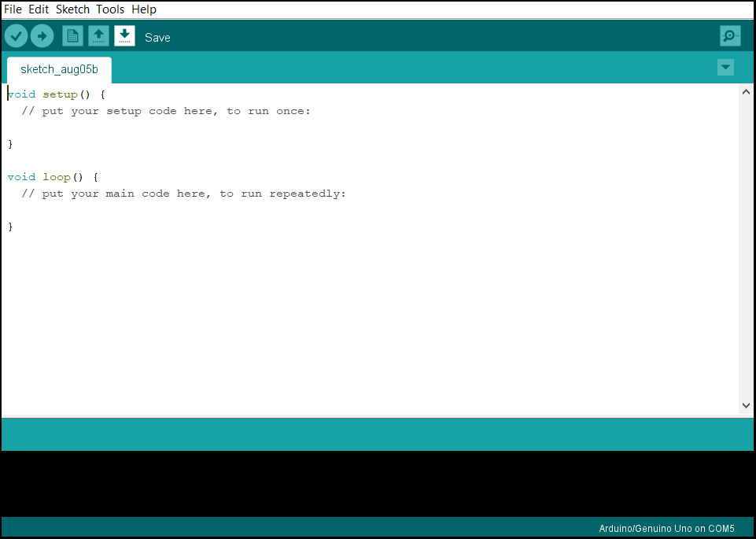
Task: Click the Verify checkmark icon
Action: [x=16, y=36]
